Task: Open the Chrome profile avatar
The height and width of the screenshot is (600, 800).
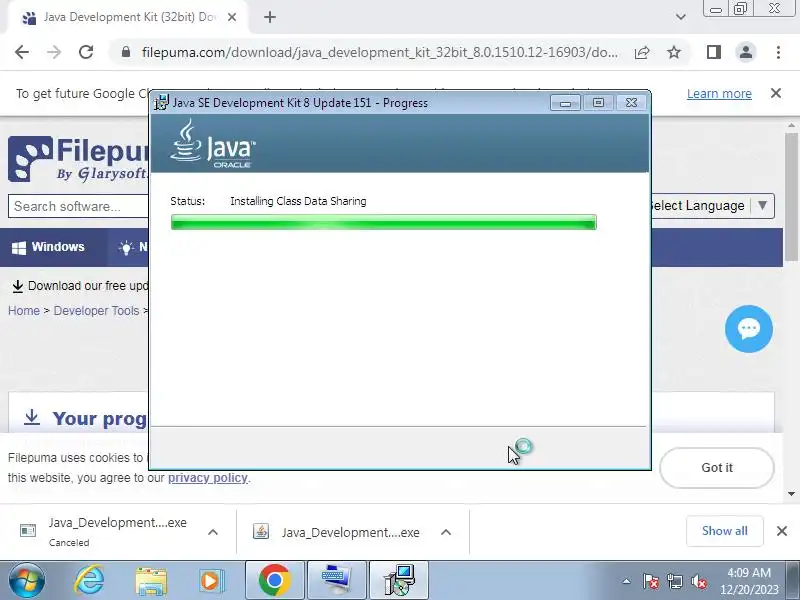Action: (x=745, y=52)
